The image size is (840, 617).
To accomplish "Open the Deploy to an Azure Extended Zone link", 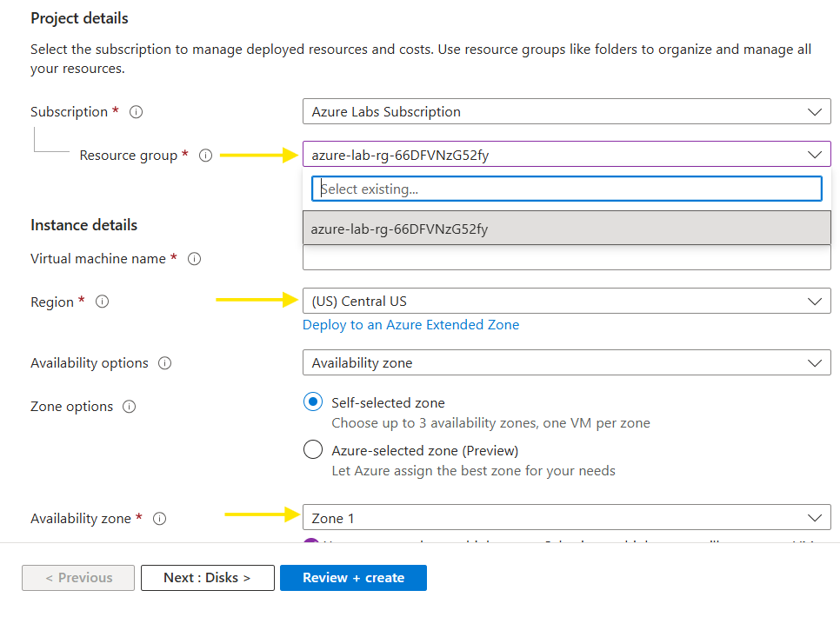I will pos(410,324).
